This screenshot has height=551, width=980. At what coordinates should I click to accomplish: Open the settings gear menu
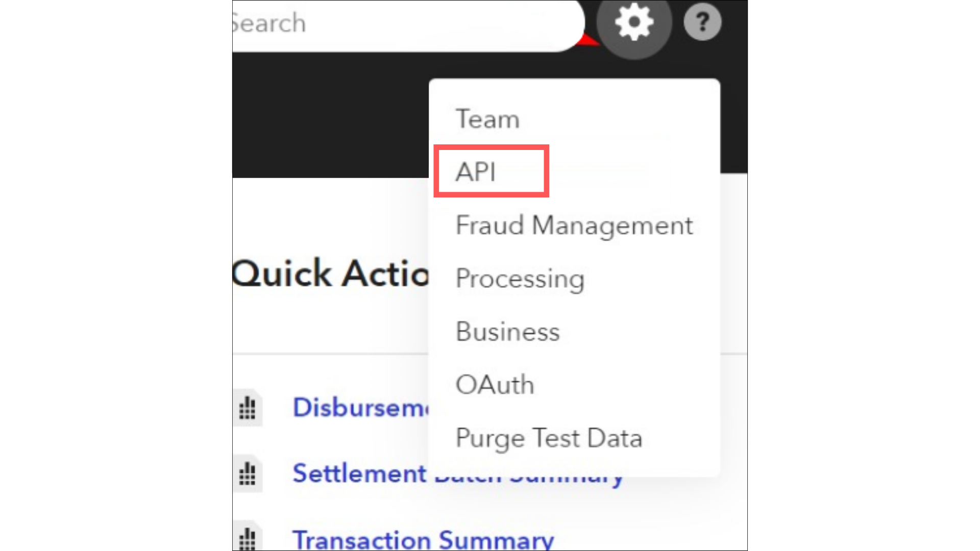[x=634, y=22]
